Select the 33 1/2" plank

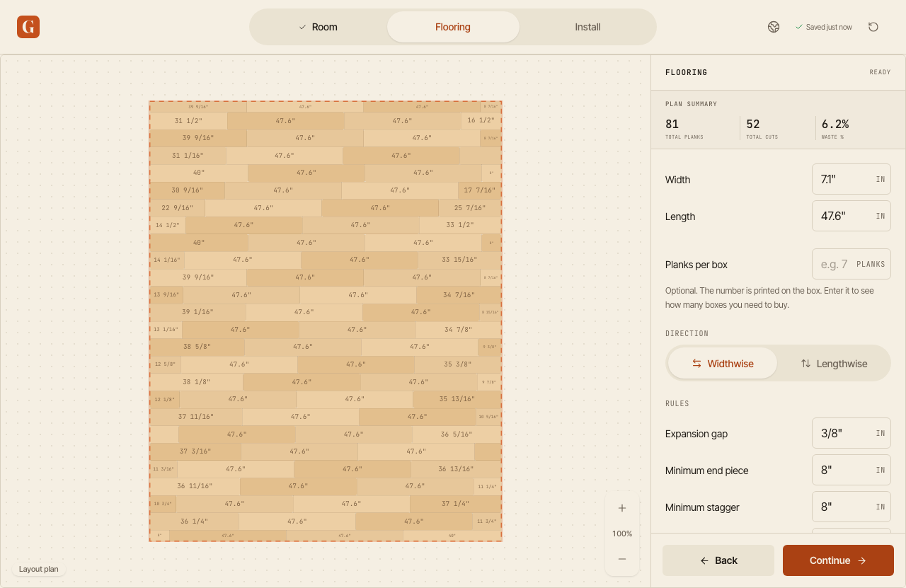coord(460,225)
